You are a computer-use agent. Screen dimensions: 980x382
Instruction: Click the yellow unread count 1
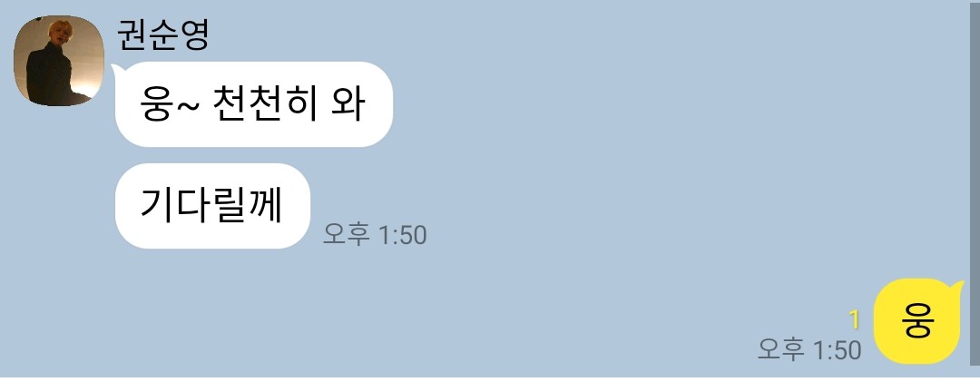(x=855, y=320)
